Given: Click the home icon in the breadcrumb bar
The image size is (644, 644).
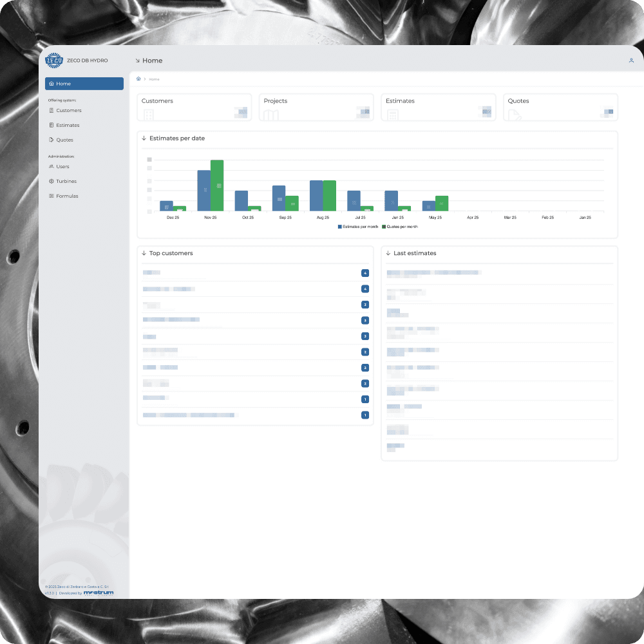Looking at the screenshot, I should [138, 79].
